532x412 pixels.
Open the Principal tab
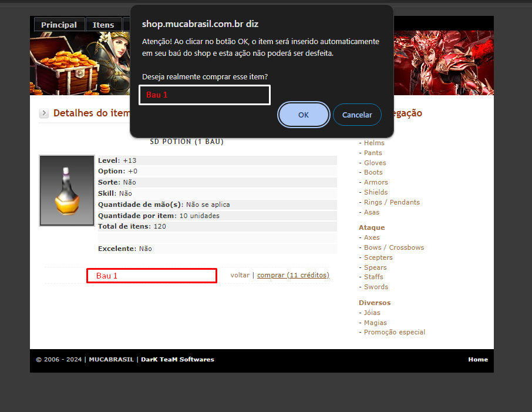coord(59,25)
